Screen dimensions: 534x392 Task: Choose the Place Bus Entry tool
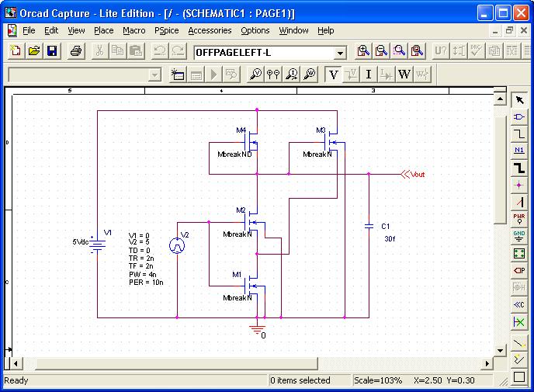click(519, 203)
